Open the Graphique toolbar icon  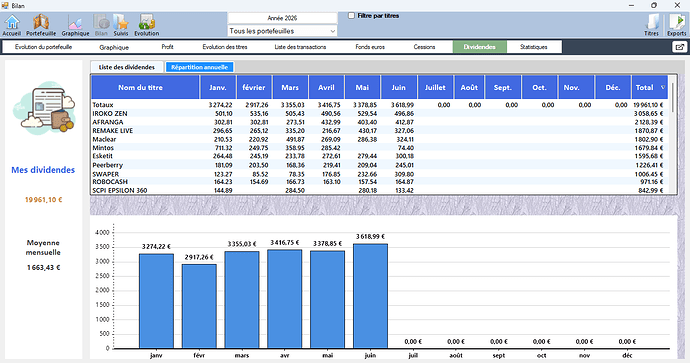75,25
